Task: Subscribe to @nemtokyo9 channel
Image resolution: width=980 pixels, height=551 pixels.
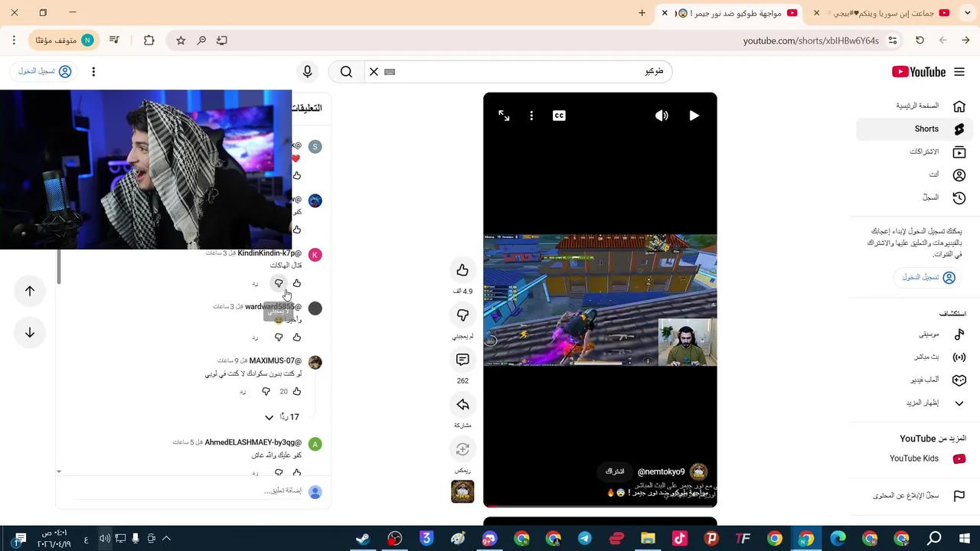Action: 615,471
